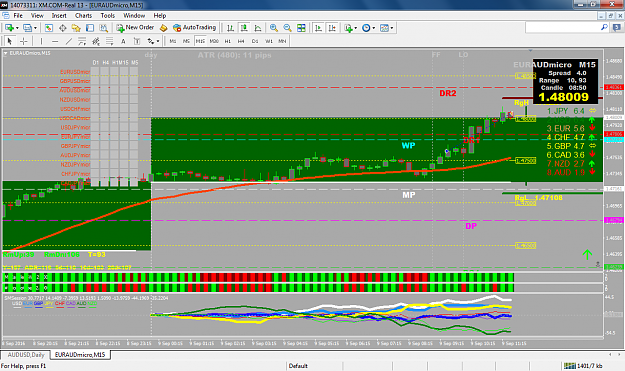Select the Text tool
This screenshot has height=371, width=625.
point(123,41)
